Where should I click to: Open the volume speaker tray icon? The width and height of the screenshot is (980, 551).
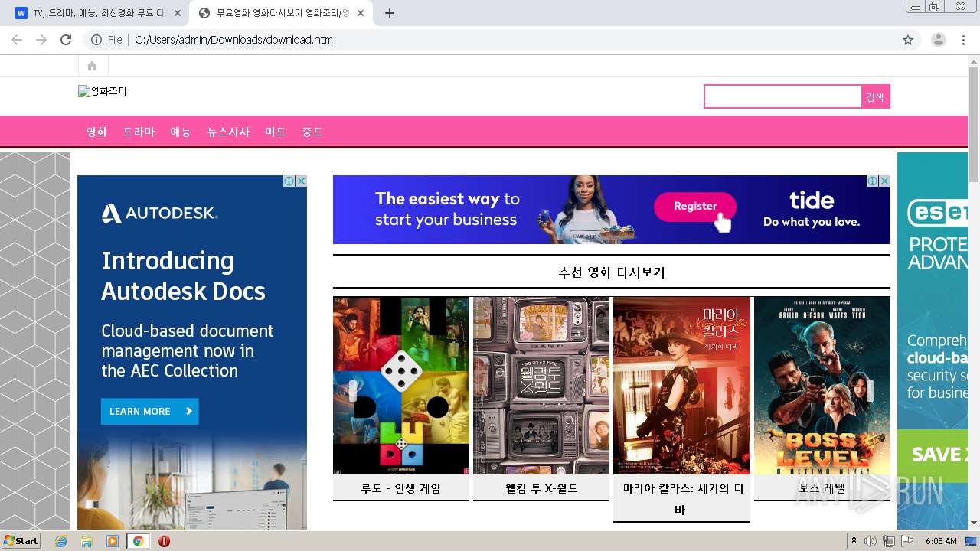coord(871,541)
